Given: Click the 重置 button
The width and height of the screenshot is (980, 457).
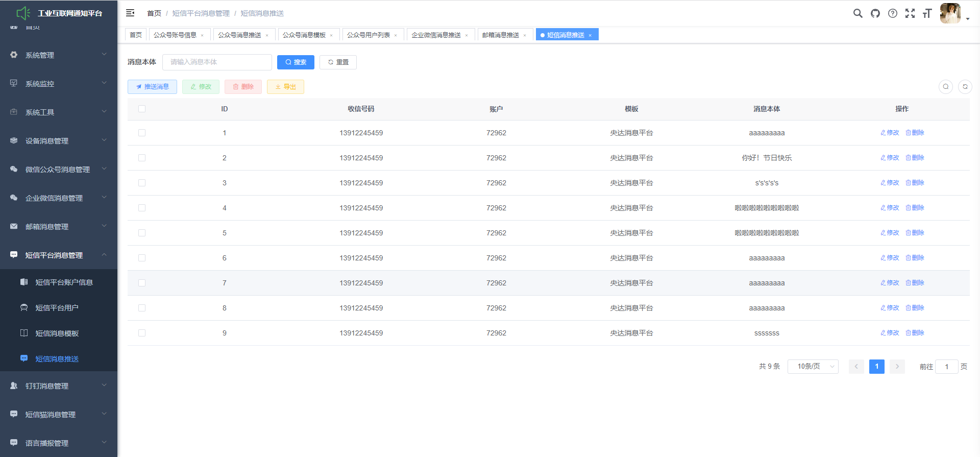Looking at the screenshot, I should (338, 62).
